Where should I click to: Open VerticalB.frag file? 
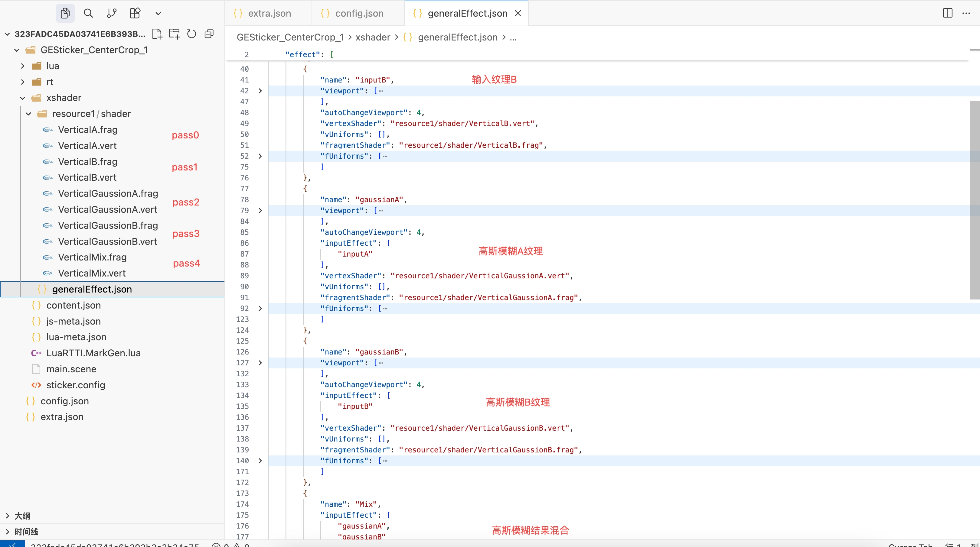click(x=88, y=162)
